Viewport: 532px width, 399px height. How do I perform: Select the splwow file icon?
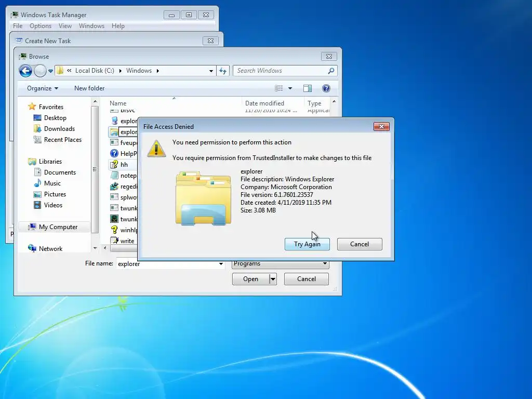tap(114, 197)
